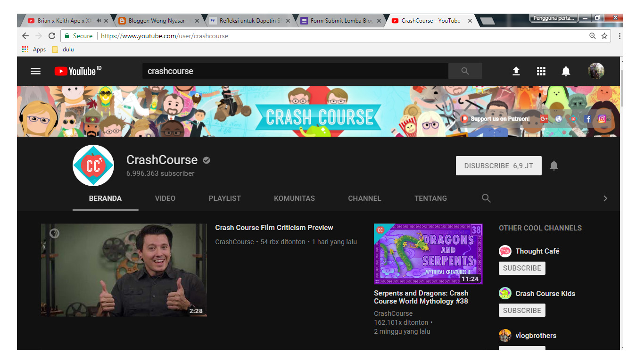
Task: Mute audio on the Brian x Keith Ape tab
Action: [99, 21]
